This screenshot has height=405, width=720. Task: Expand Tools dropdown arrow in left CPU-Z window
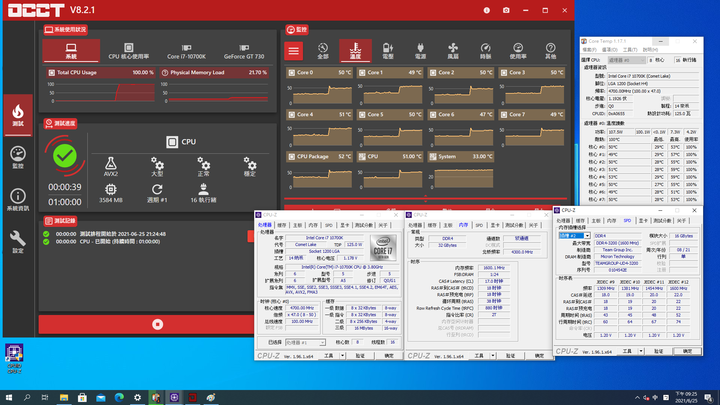342,356
